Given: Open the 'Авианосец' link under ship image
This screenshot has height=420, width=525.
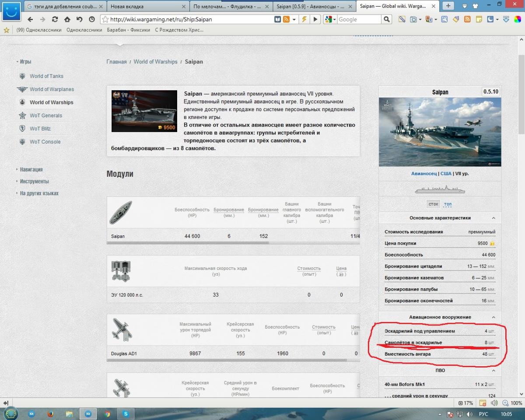Looking at the screenshot, I should [423, 174].
